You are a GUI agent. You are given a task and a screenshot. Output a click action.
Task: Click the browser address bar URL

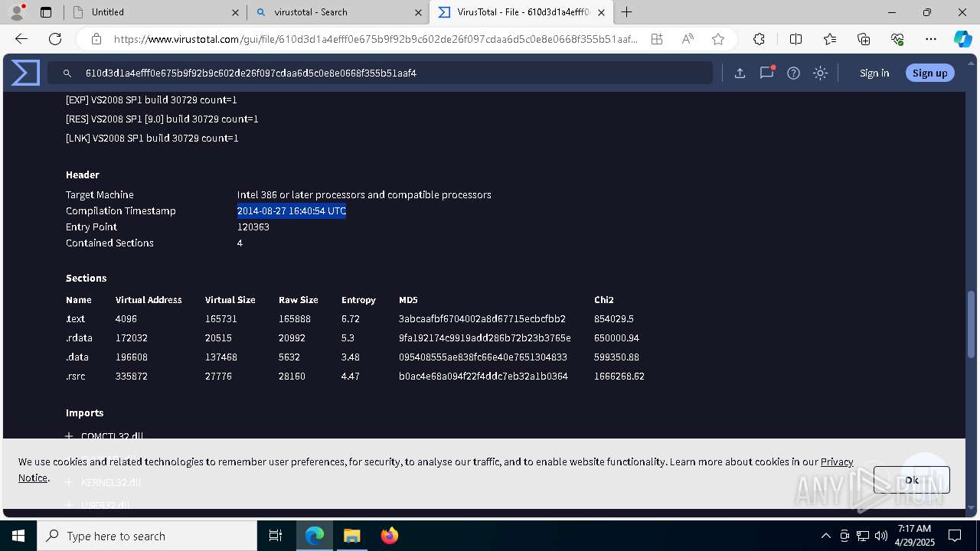click(375, 39)
